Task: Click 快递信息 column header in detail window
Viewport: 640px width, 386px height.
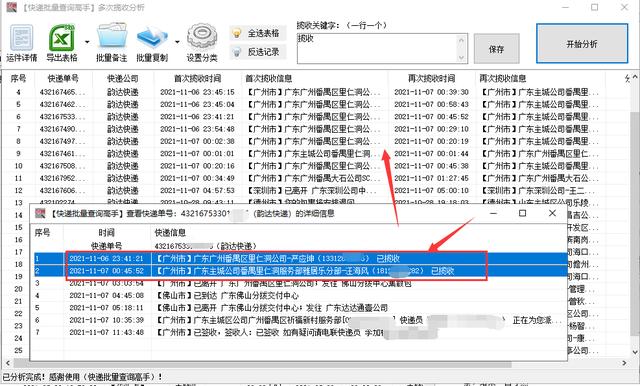Action: click(x=170, y=233)
